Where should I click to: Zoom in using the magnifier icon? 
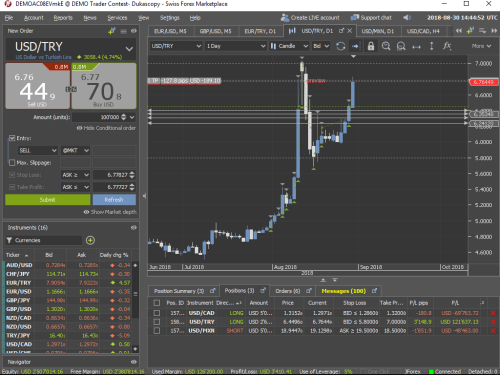[x=386, y=46]
